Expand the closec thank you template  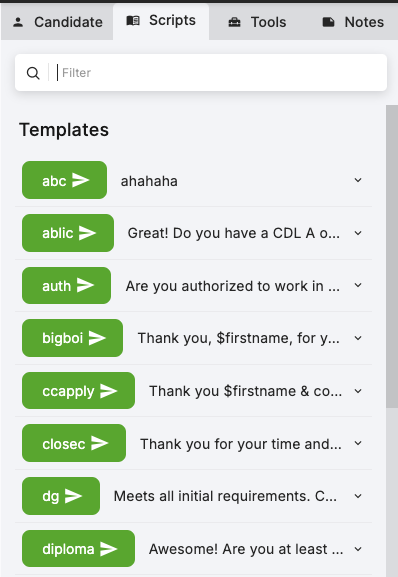(x=358, y=443)
